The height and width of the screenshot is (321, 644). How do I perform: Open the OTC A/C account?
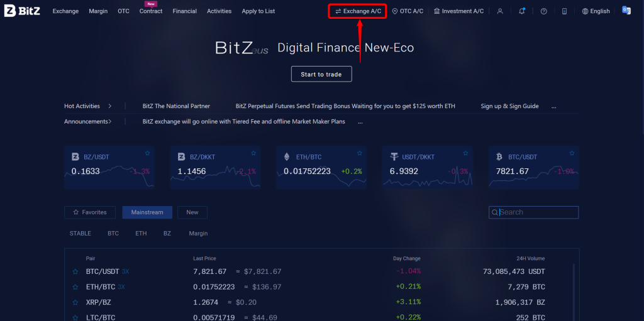tap(408, 11)
